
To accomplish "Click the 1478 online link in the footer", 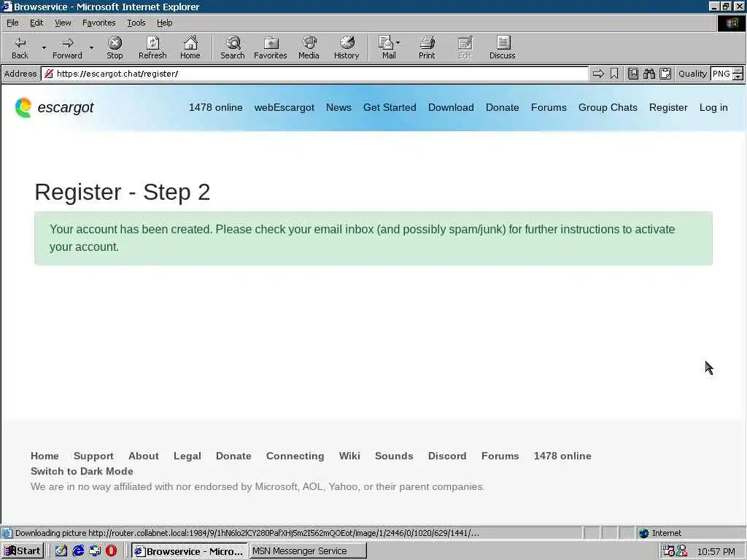I will point(562,456).
